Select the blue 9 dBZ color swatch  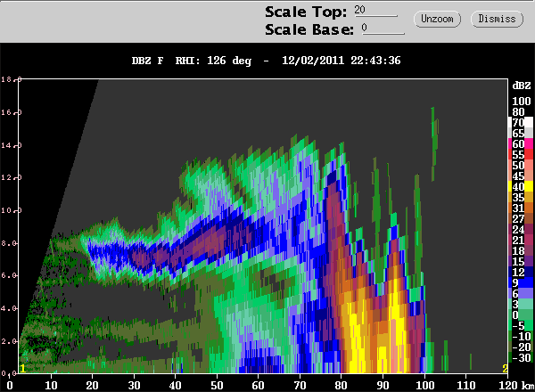521,282
